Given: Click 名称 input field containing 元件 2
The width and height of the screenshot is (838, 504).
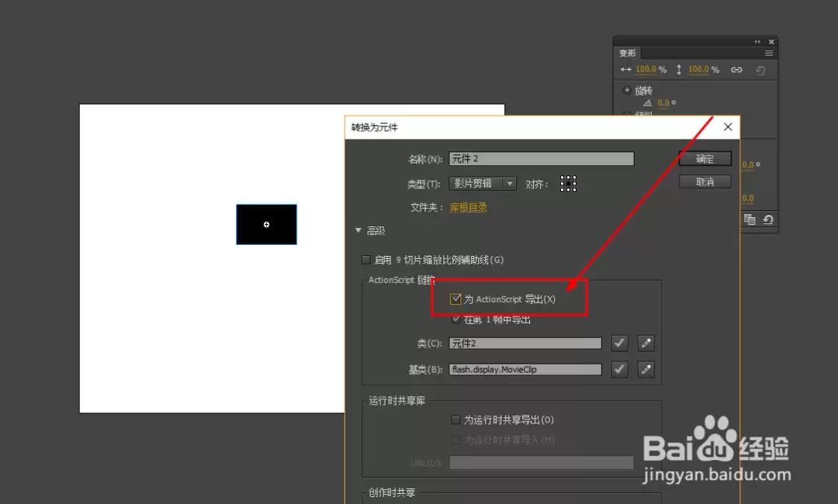Looking at the screenshot, I should (542, 159).
